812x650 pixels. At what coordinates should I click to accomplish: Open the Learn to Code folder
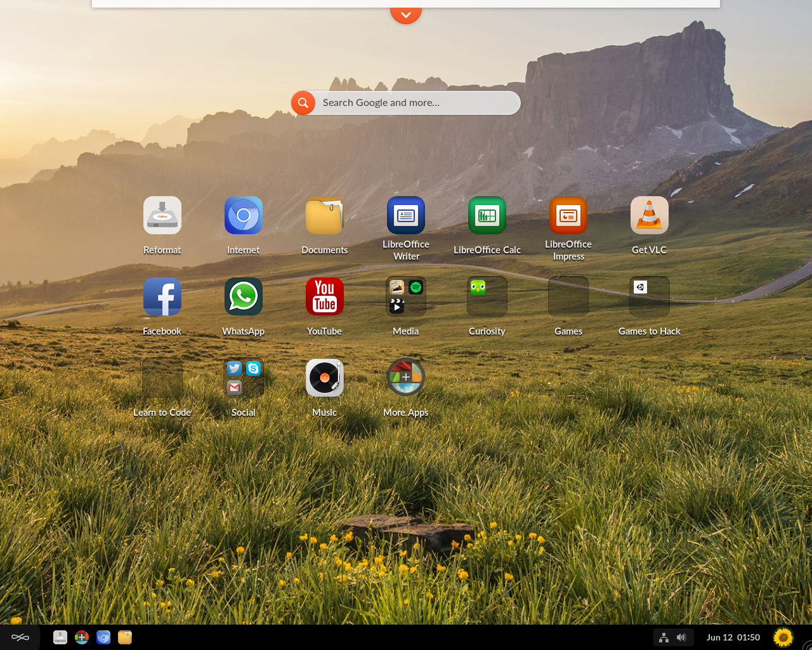click(x=162, y=378)
